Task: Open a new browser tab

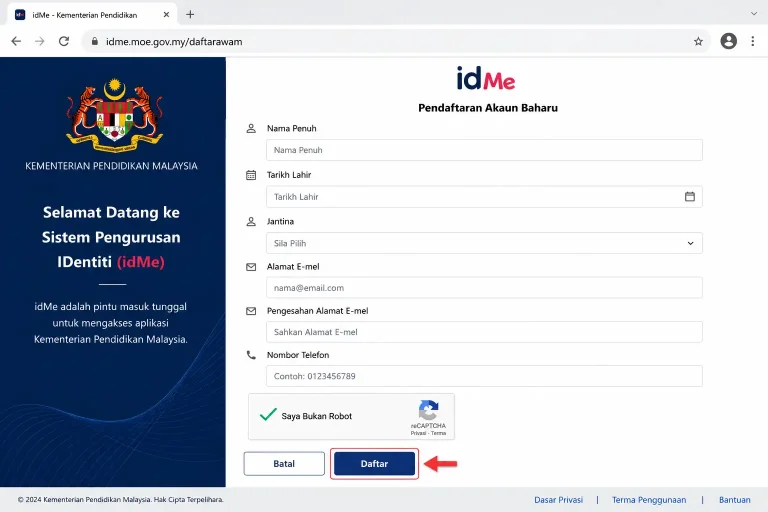Action: pyautogui.click(x=190, y=15)
